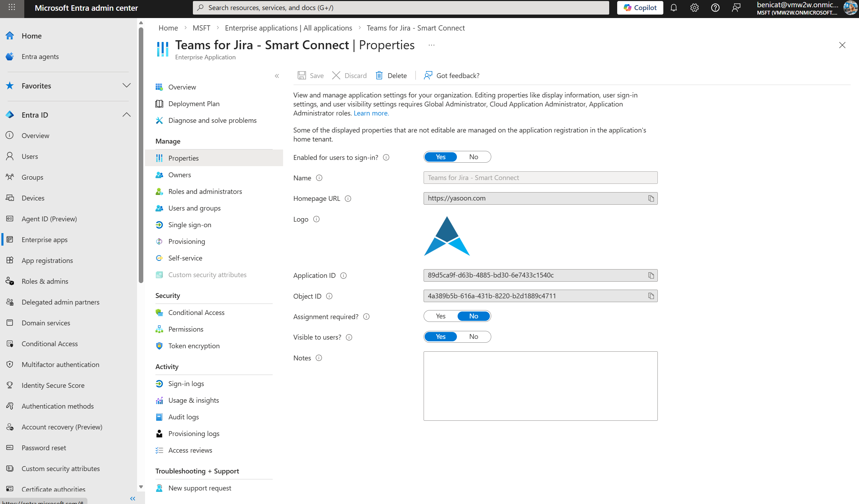Set Assignment required to Yes
Viewport: 859px width, 504px height.
[x=441, y=316]
